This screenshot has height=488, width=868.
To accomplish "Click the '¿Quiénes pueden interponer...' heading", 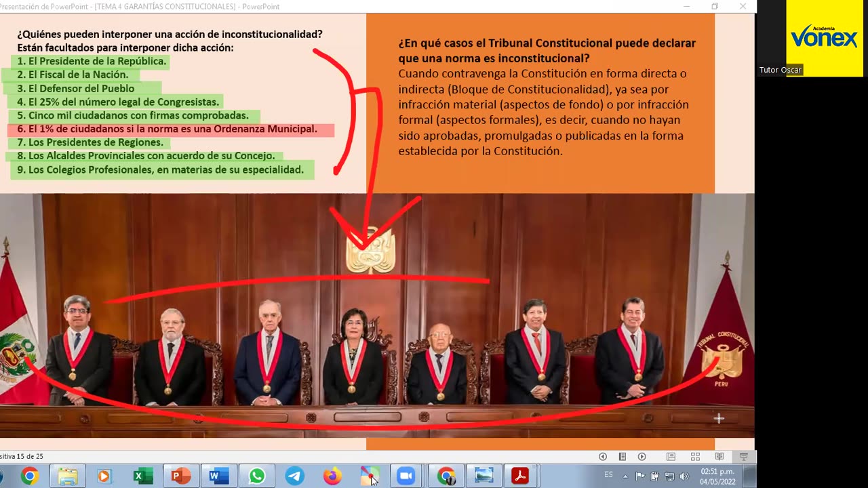I will click(170, 34).
